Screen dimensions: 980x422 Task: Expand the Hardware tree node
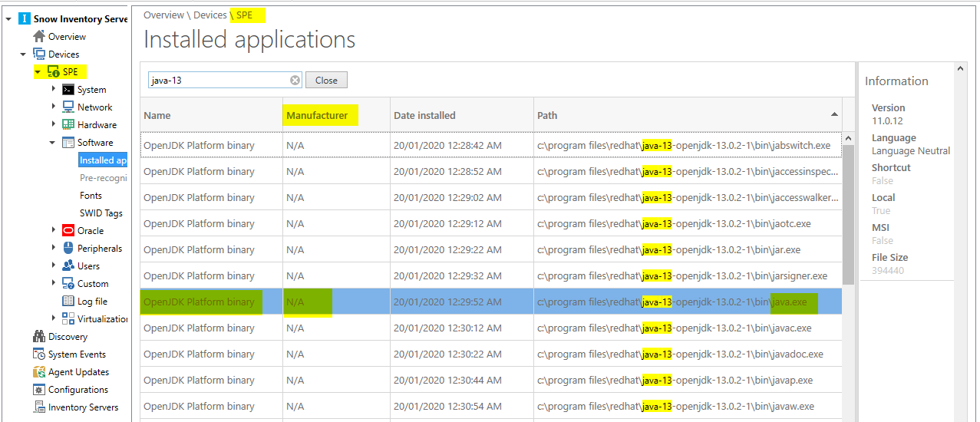click(x=53, y=124)
